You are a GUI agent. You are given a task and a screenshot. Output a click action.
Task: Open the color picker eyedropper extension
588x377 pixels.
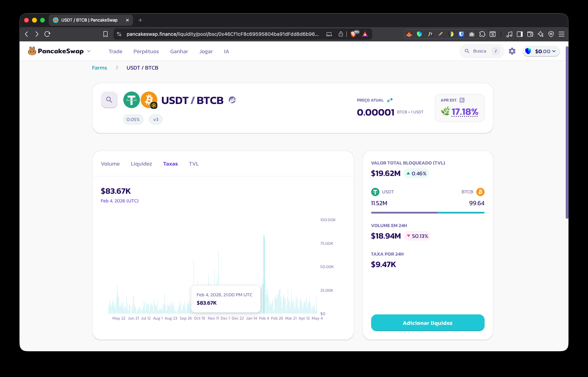pyautogui.click(x=440, y=34)
